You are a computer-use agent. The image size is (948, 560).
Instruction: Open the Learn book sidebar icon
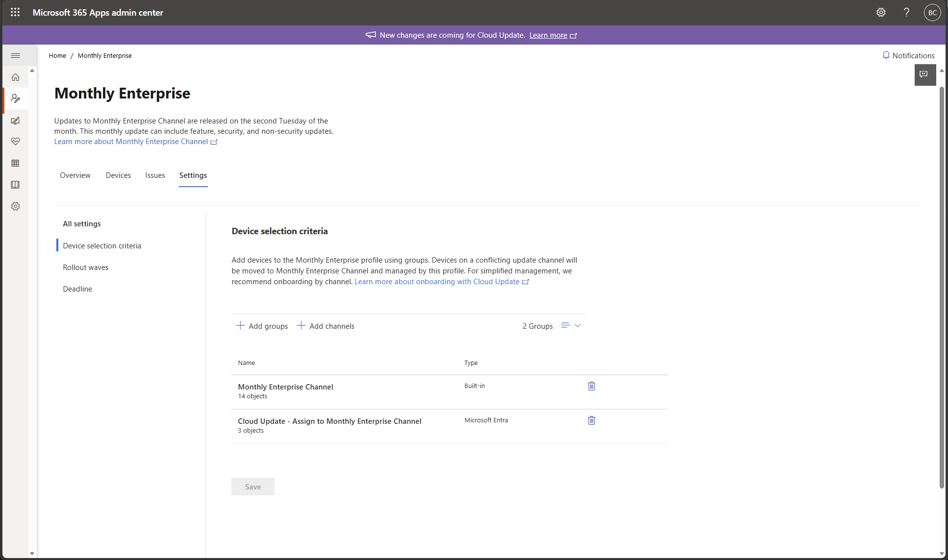[16, 185]
